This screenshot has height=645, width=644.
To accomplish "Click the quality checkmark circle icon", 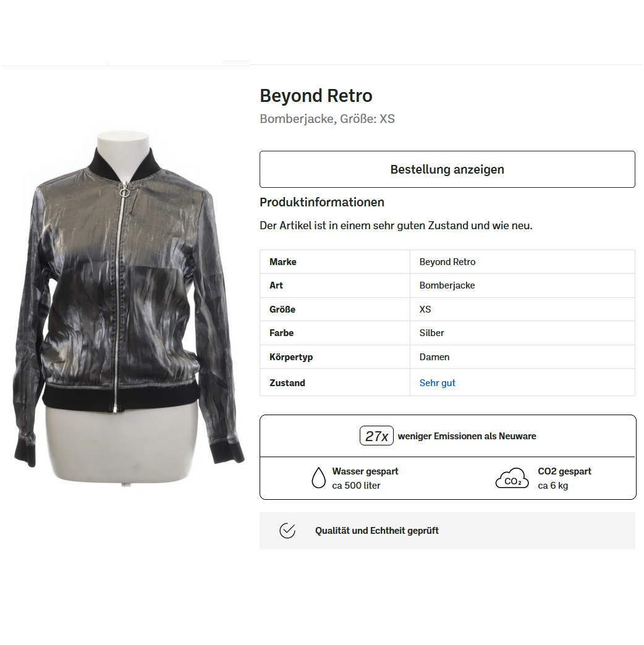I will (287, 531).
